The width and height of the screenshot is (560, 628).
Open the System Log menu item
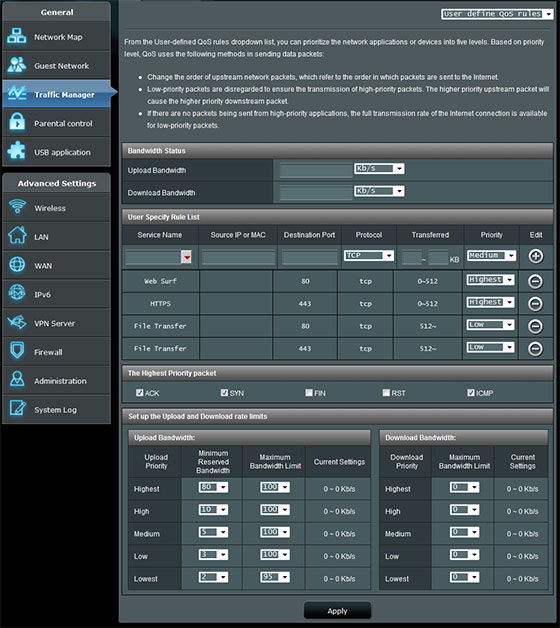[56, 409]
